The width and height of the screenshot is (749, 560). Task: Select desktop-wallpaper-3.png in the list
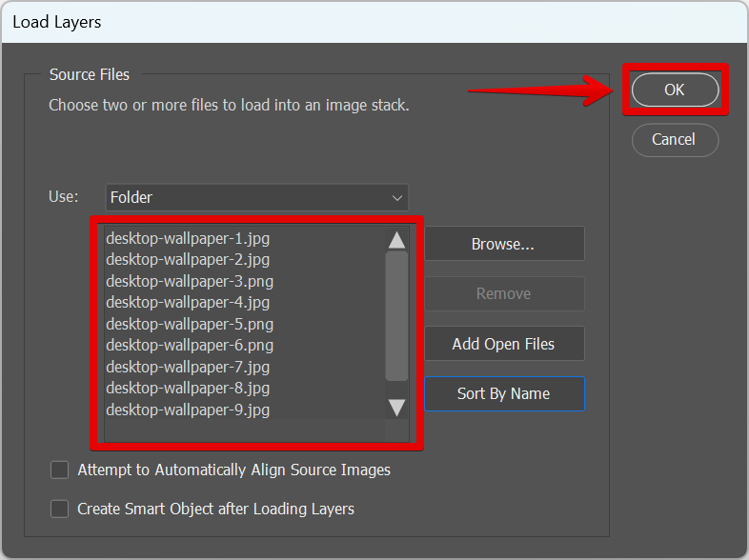tap(190, 281)
